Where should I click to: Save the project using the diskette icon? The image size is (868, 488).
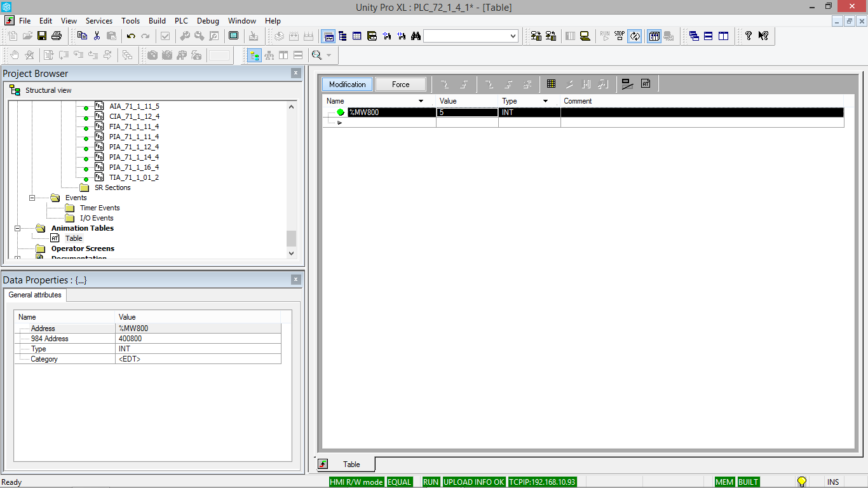pos(42,36)
